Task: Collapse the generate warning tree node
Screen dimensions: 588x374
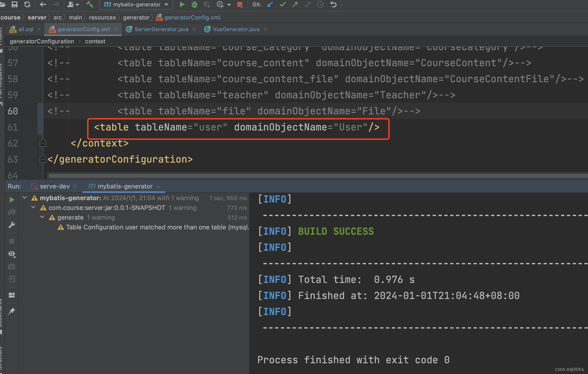Action: point(42,217)
